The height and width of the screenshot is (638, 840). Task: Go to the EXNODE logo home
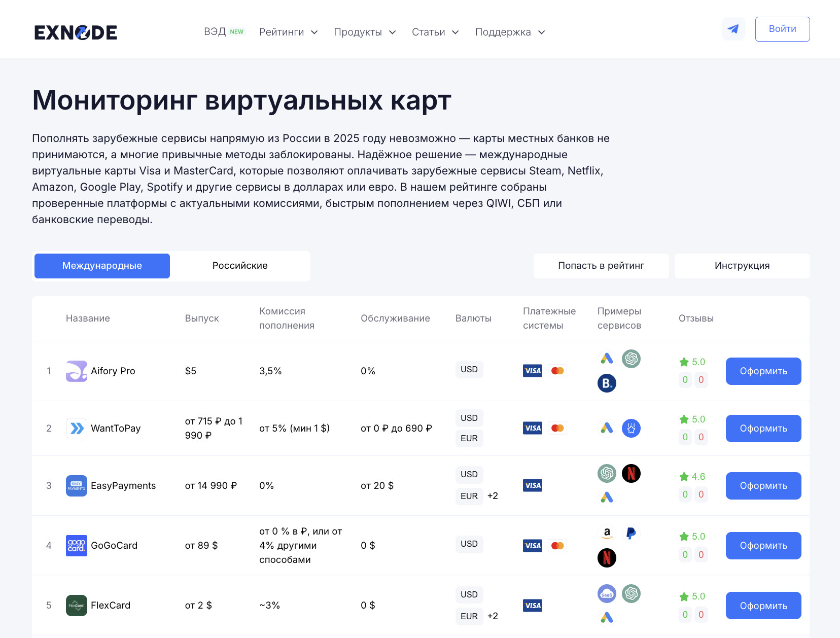(76, 32)
